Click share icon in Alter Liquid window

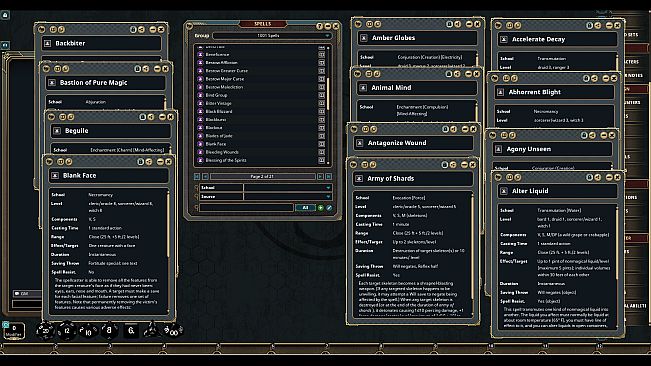click(x=597, y=177)
